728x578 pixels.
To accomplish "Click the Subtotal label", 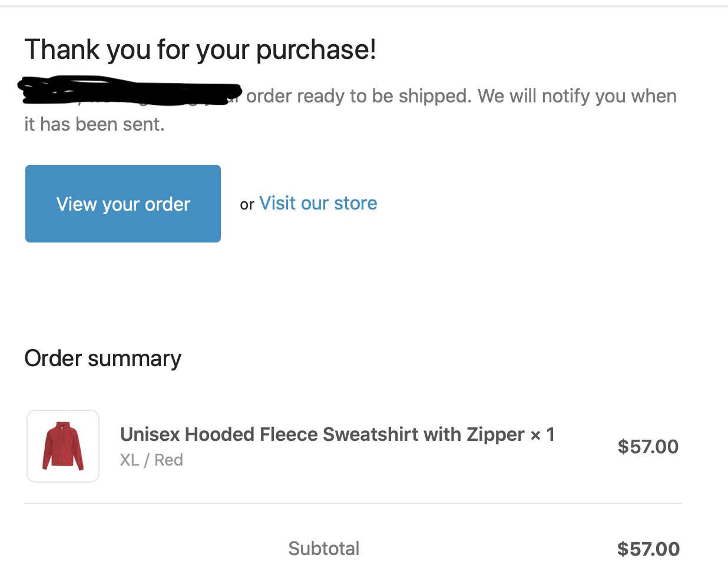I will [x=323, y=549].
